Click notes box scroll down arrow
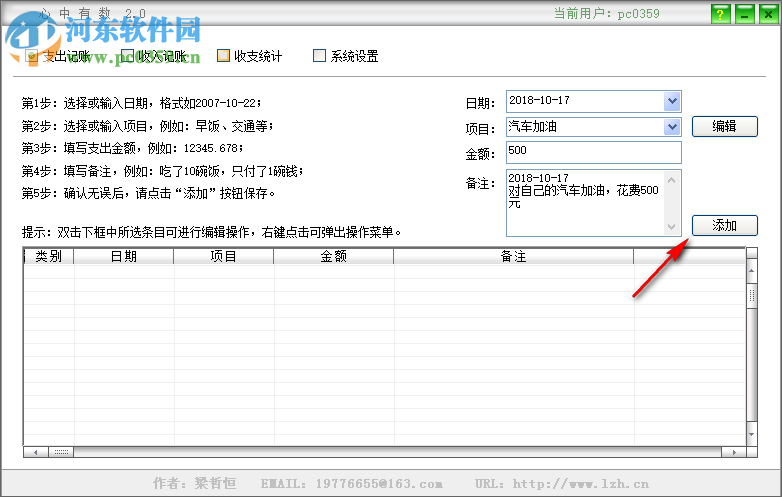This screenshot has height=497, width=782. click(x=672, y=227)
